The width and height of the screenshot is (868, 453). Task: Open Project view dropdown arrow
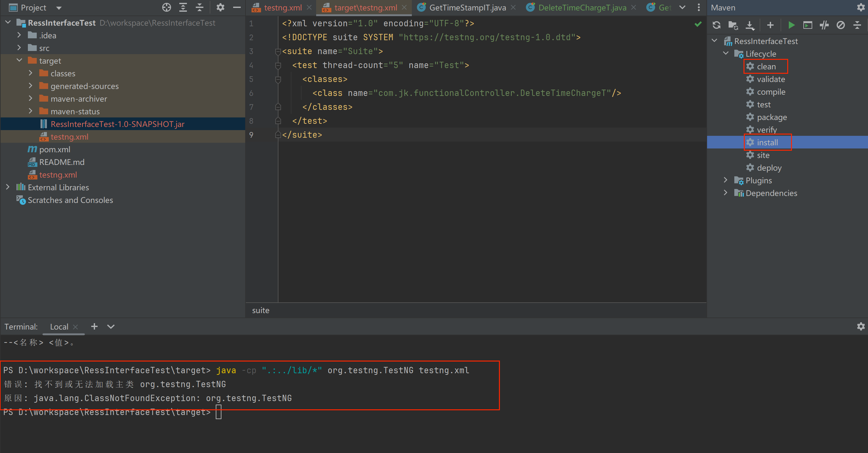pyautogui.click(x=59, y=8)
